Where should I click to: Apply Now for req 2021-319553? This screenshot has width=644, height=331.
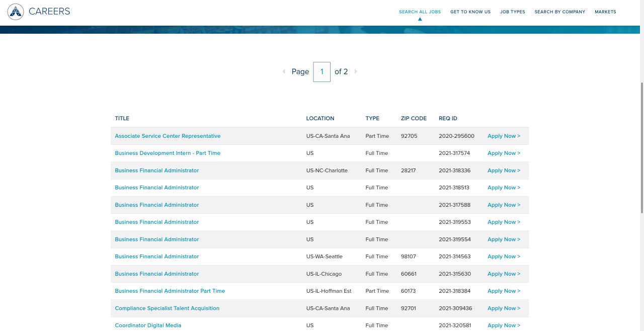click(x=504, y=222)
